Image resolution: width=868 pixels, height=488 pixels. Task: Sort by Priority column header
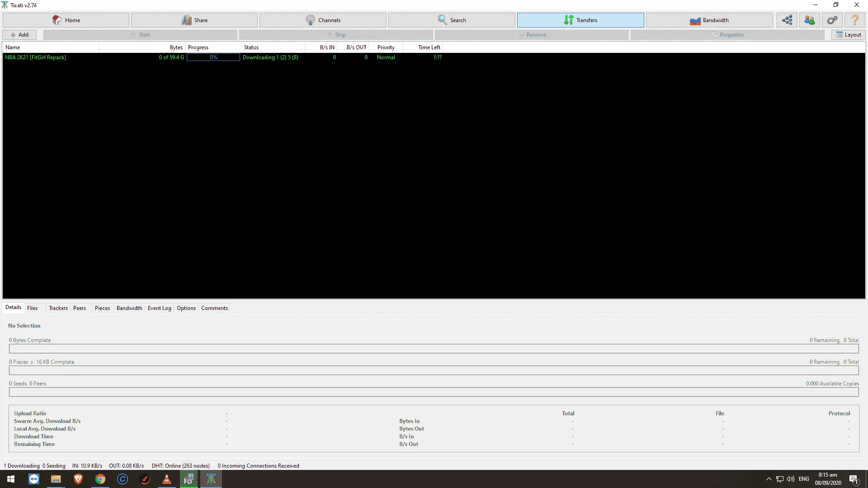click(386, 47)
